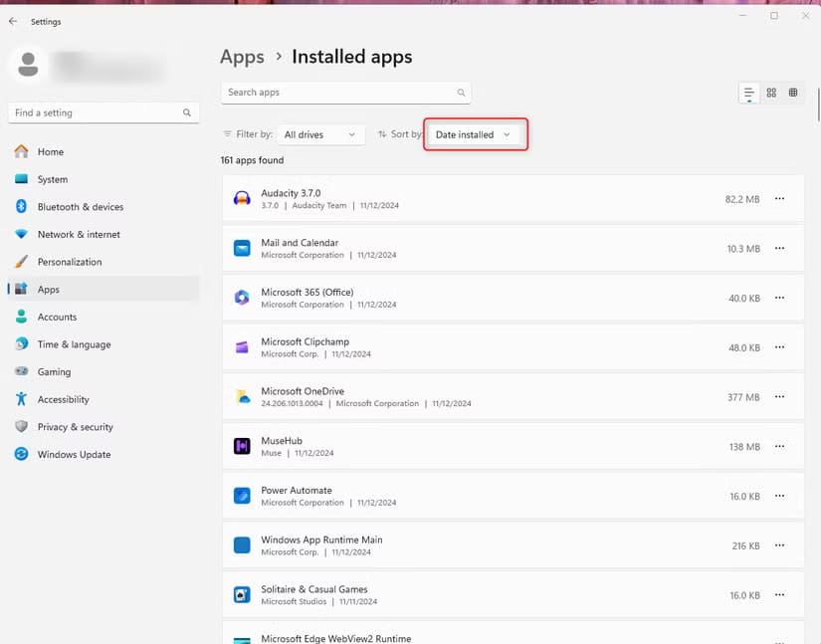
Task: Click the 216 KB size value
Action: pyautogui.click(x=745, y=545)
